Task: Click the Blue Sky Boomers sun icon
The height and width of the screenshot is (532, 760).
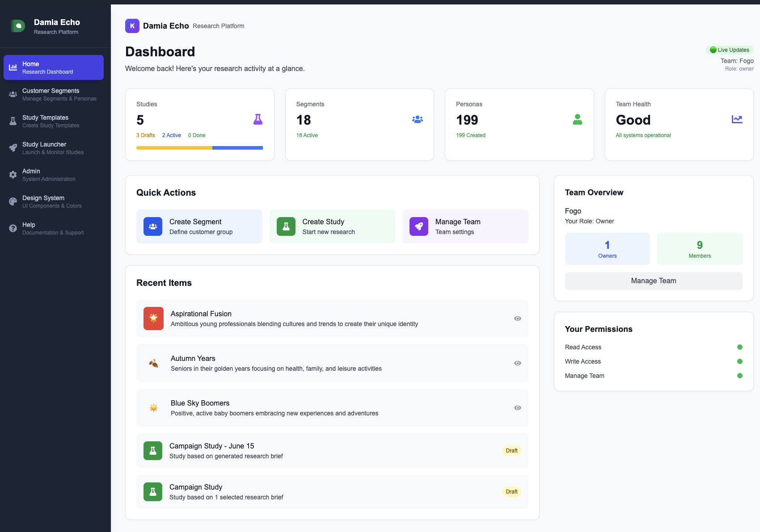Action: 153,408
